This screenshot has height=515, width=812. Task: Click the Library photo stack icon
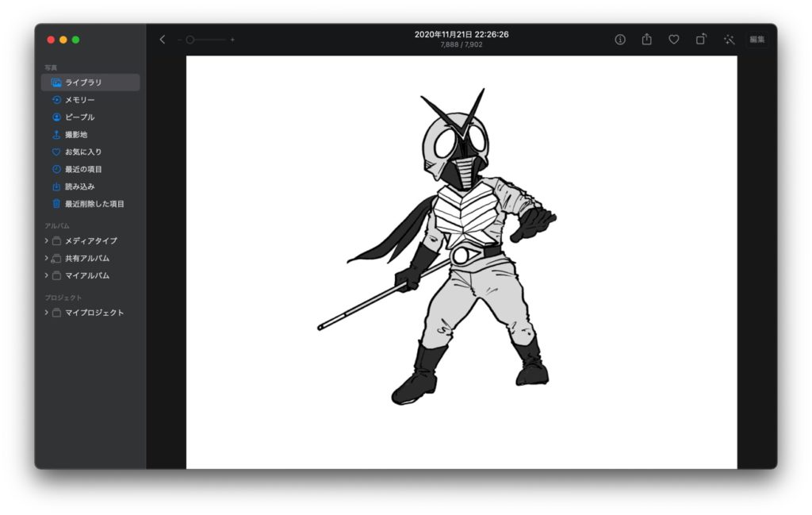(x=56, y=83)
